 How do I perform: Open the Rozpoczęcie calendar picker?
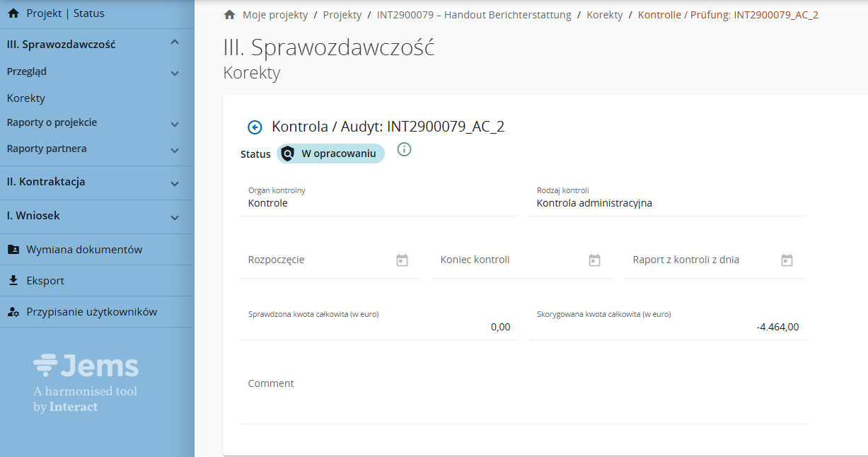coord(402,260)
